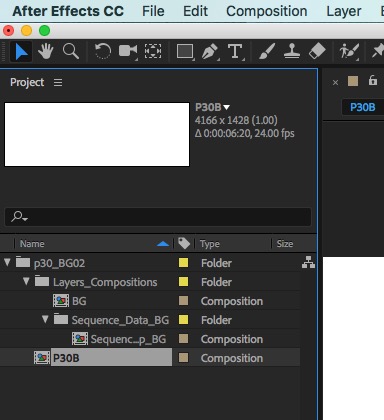Toggle the viewer panel lock icon

point(373,80)
